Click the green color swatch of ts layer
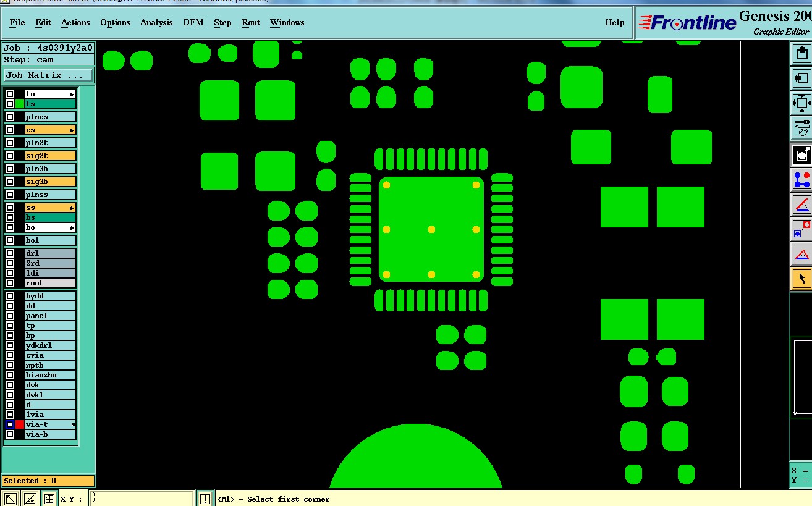This screenshot has height=506, width=812. (x=20, y=104)
